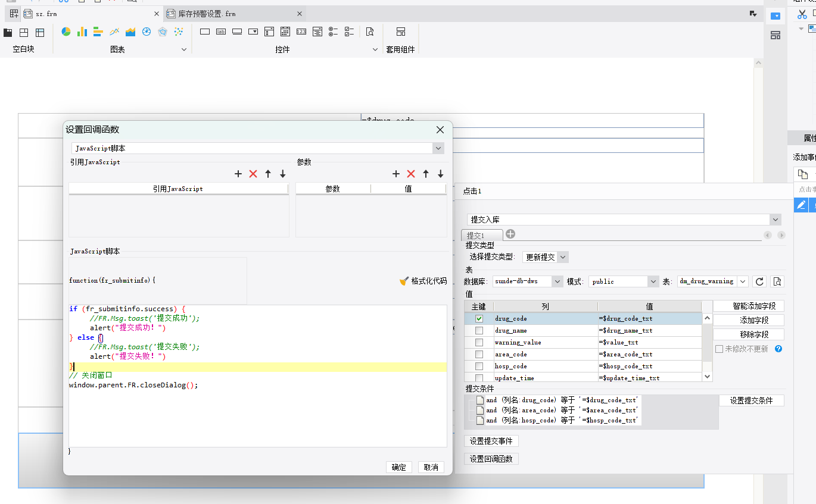Open the public schema dropdown
Viewport: 816px width, 504px height.
point(653,281)
